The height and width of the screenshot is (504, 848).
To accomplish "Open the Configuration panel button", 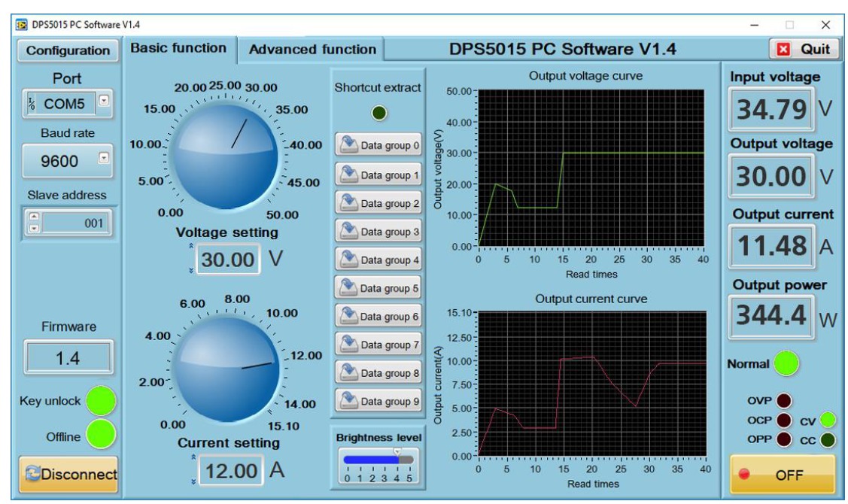I will pyautogui.click(x=68, y=50).
